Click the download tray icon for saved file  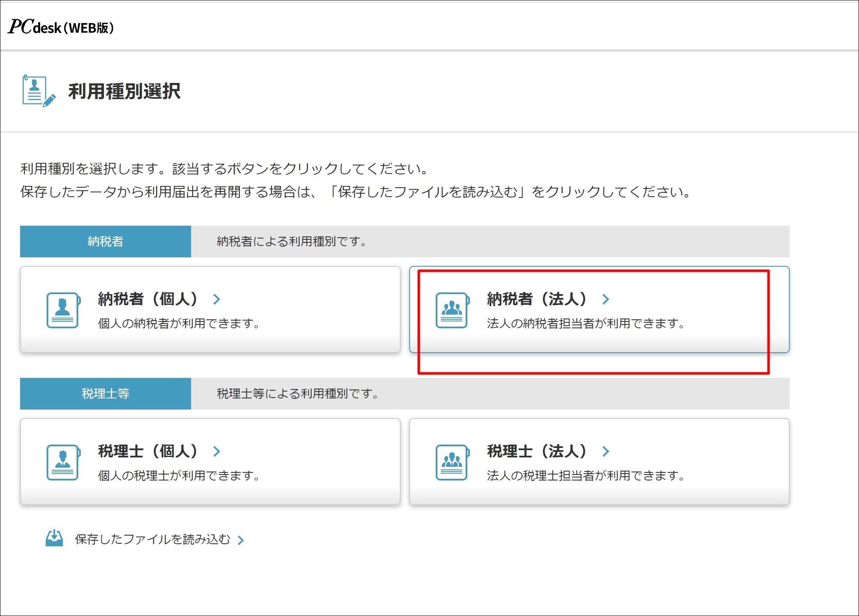pyautogui.click(x=54, y=538)
